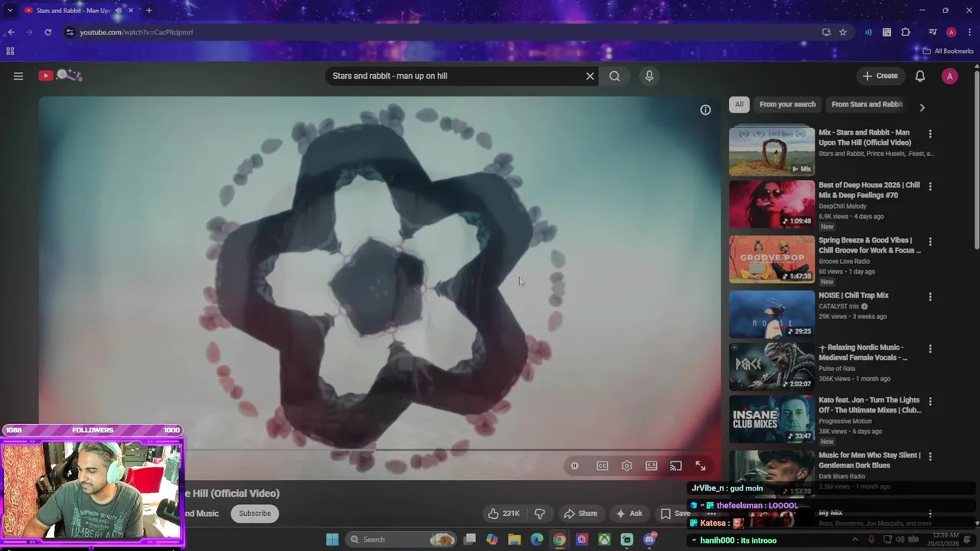Install app icon in address bar
The height and width of the screenshot is (551, 980).
pyautogui.click(x=826, y=32)
